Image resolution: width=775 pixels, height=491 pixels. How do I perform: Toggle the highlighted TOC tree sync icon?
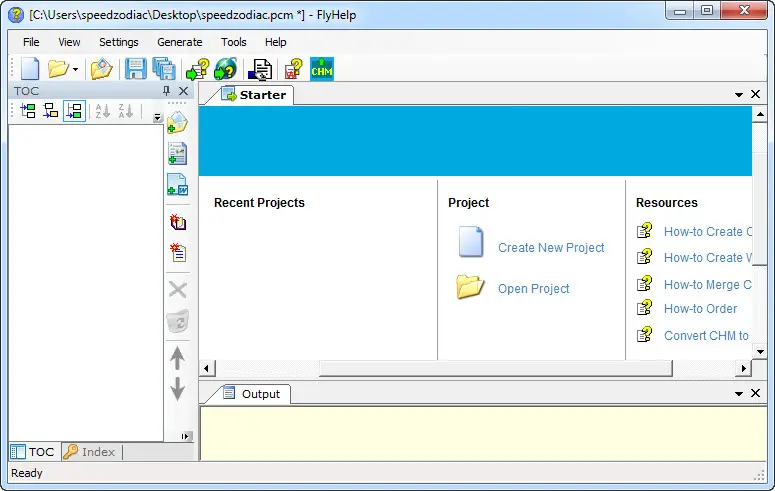pyautogui.click(x=74, y=111)
